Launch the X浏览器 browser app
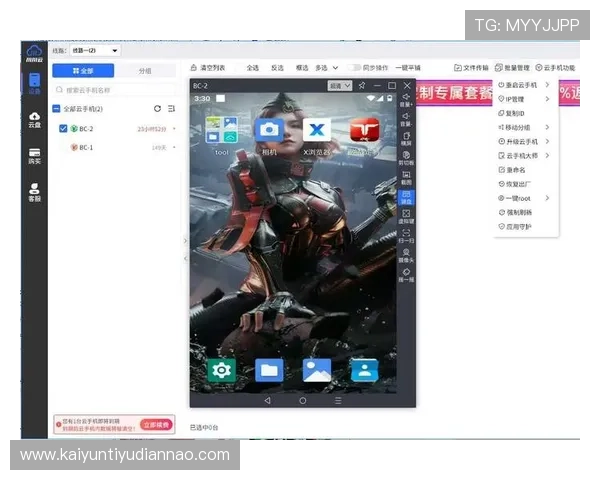The image size is (600, 480). 317,136
